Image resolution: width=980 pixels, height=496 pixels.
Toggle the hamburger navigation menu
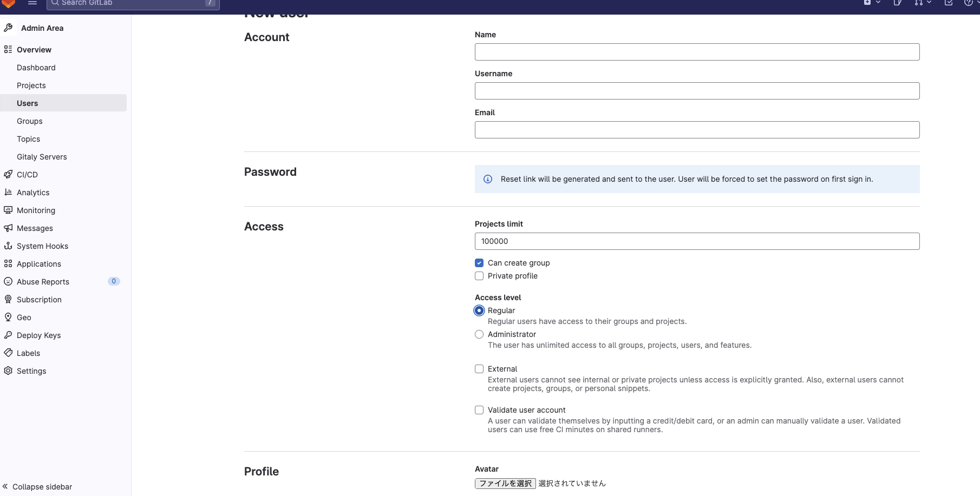[x=32, y=3]
